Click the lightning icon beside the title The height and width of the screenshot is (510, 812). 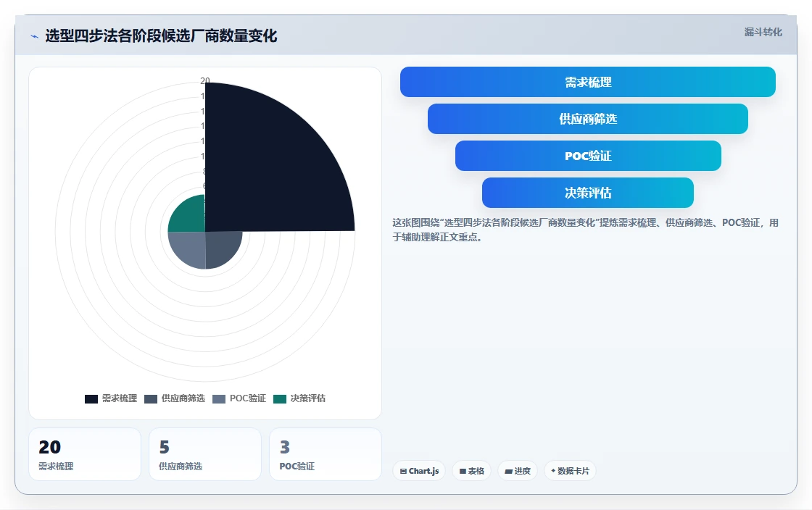coord(35,36)
